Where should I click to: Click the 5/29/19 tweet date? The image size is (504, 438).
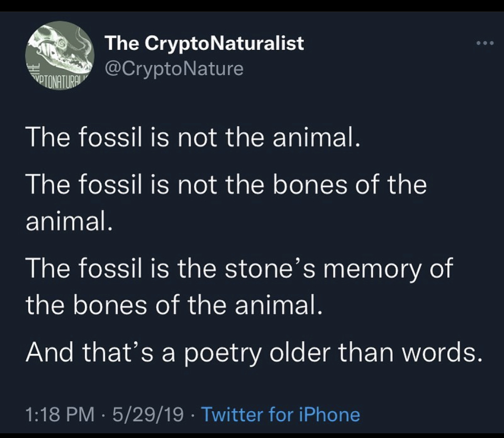148,414
